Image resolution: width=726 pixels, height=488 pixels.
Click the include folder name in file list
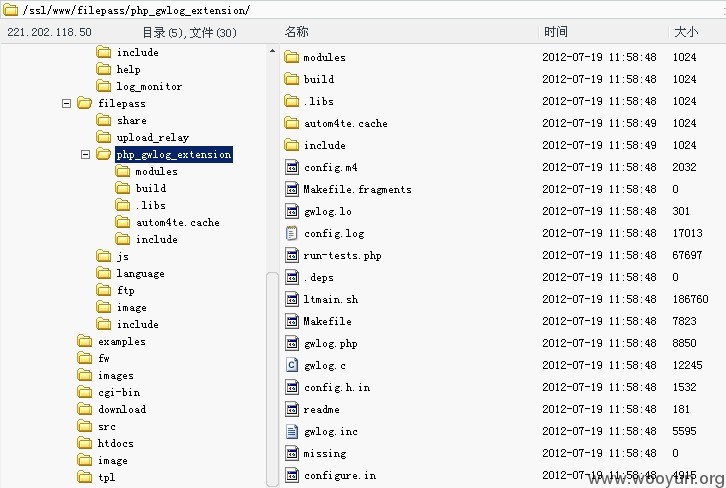[x=325, y=145]
